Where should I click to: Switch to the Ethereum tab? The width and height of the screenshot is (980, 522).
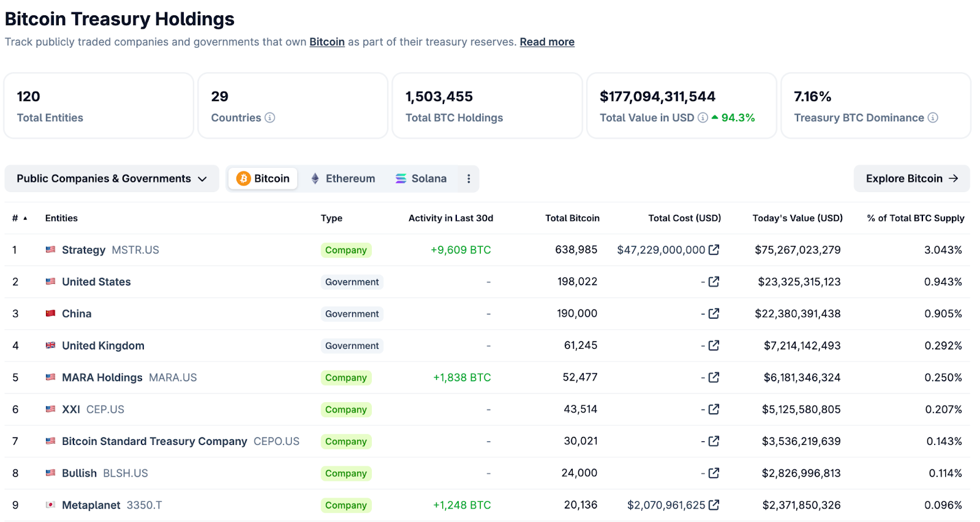343,179
